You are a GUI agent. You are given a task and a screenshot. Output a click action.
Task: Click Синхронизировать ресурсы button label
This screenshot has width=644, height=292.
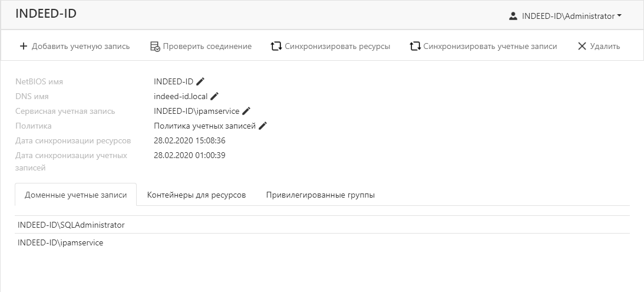pos(337,46)
